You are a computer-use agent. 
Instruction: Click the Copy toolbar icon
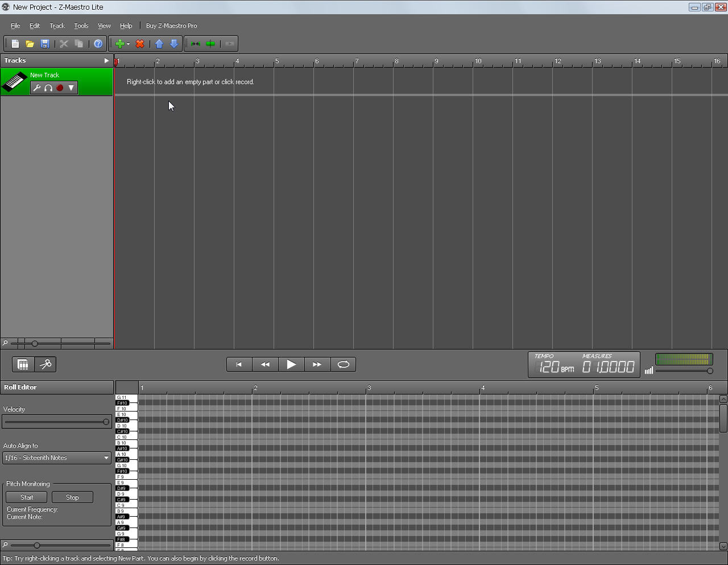coord(79,44)
